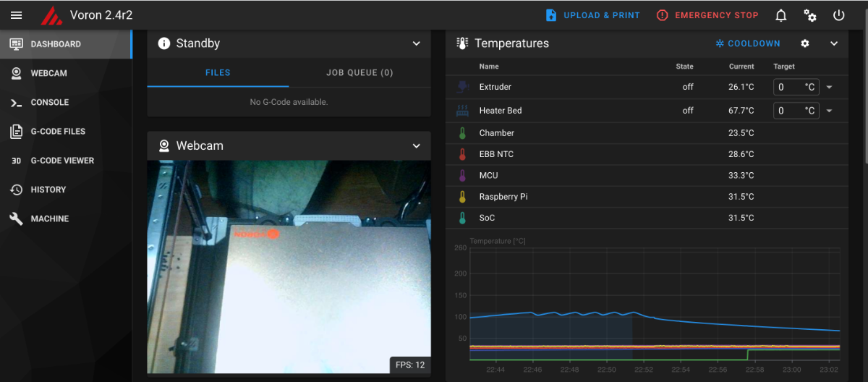The height and width of the screenshot is (382, 868).
Task: Click the webcam icon in sidebar
Action: pyautogui.click(x=16, y=73)
